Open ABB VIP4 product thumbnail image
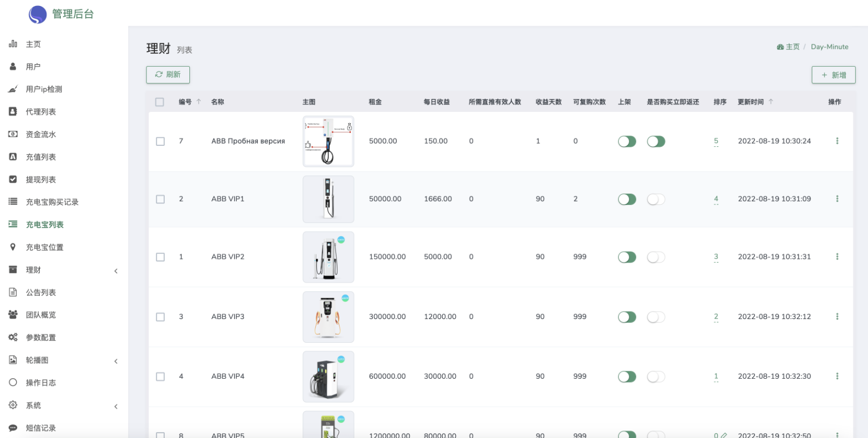 tap(328, 377)
